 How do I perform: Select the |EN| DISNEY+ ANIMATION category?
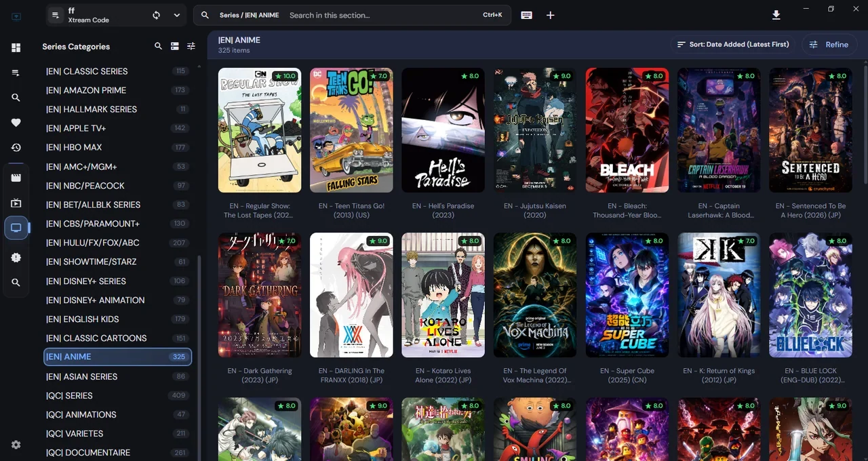118,300
